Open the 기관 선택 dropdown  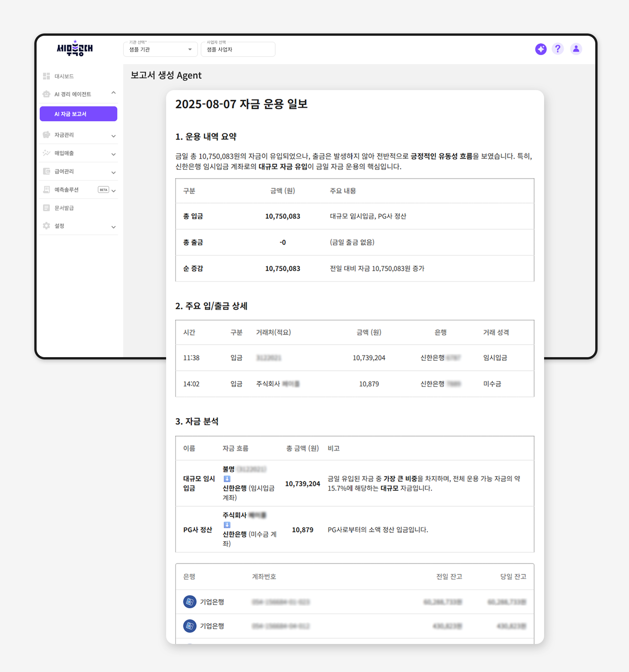click(160, 49)
